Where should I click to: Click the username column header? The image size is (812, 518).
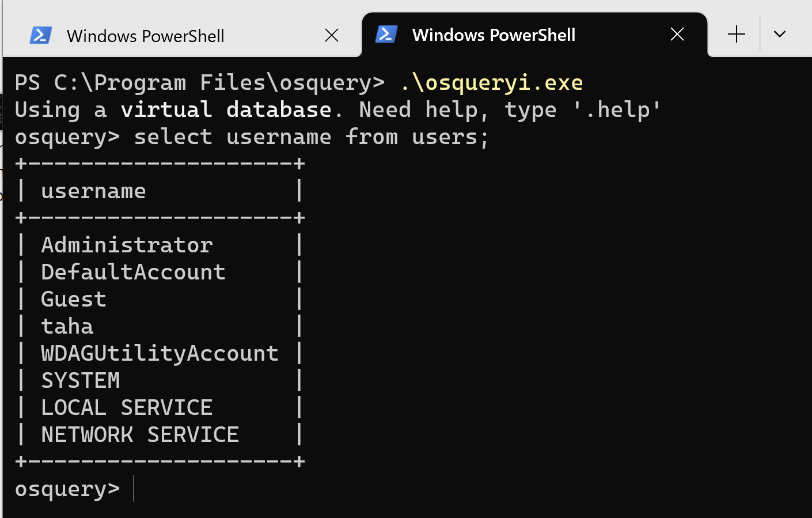point(93,191)
